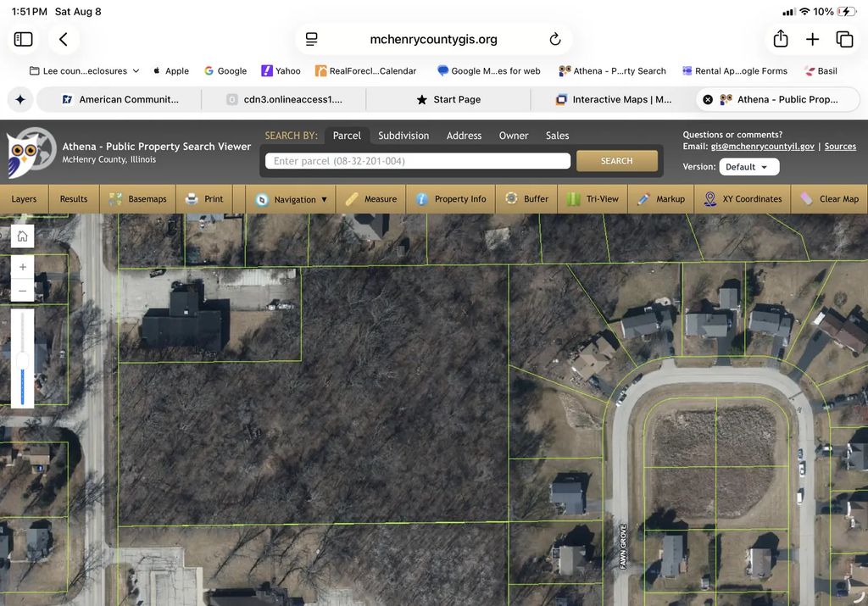The width and height of the screenshot is (868, 606).
Task: Switch to the Start Page tab
Action: 448,100
